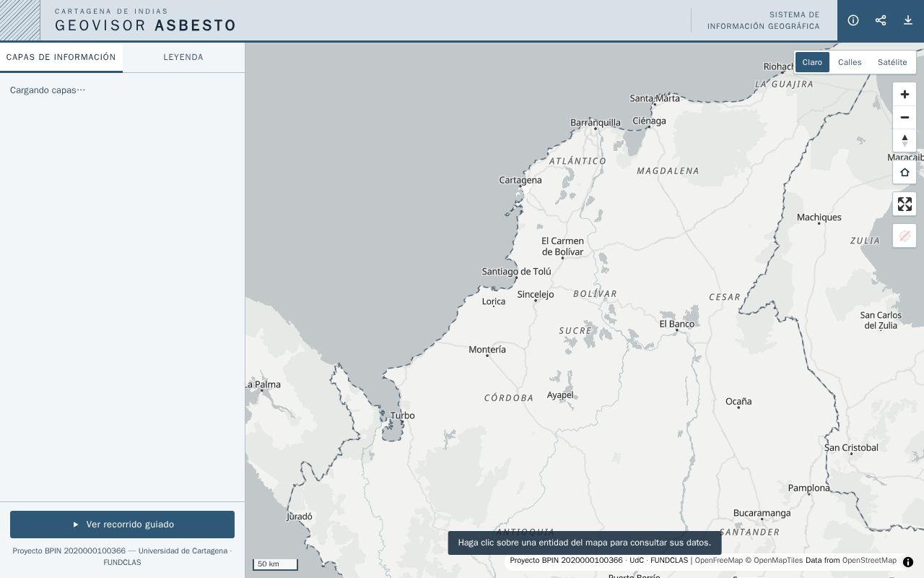The image size is (924, 578).
Task: Click the greyed-out crossed-circle map control
Action: pos(905,236)
